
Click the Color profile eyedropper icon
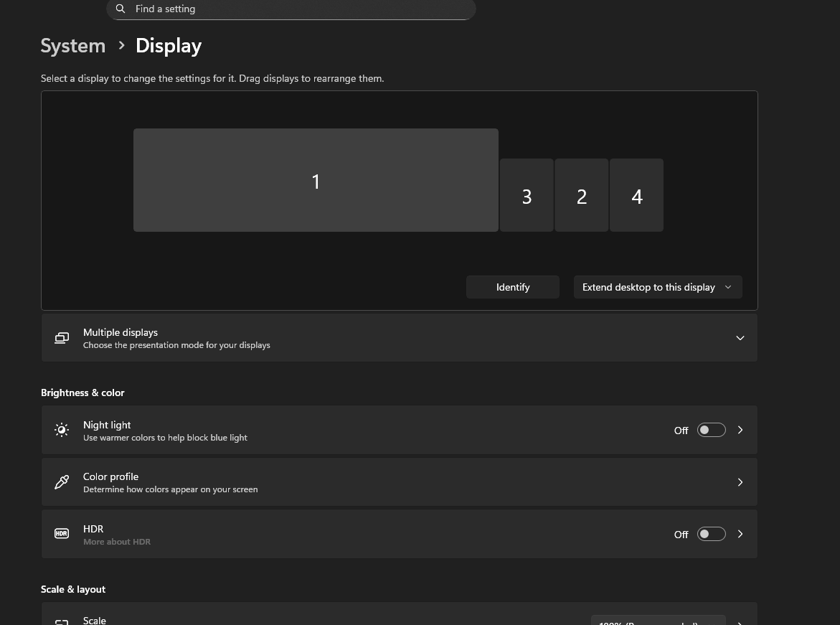[62, 482]
